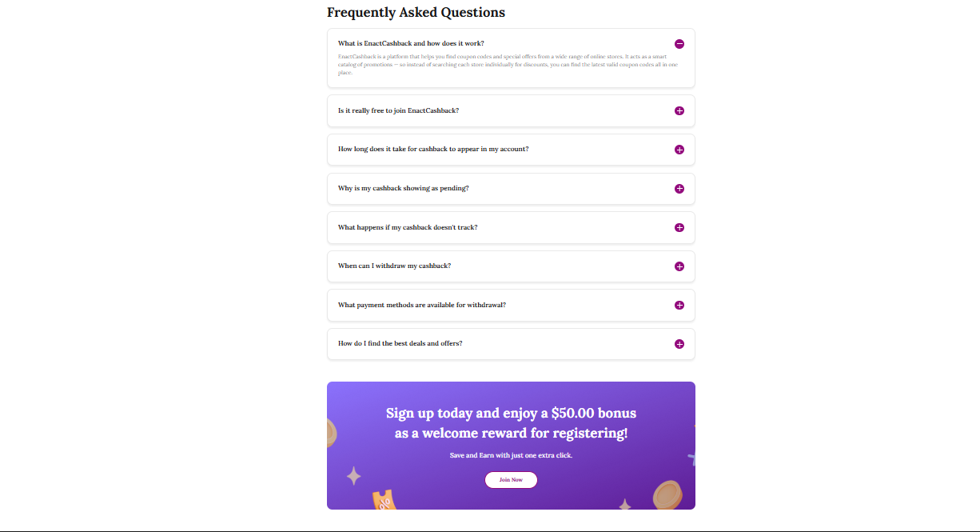This screenshot has height=532, width=980.
Task: Click plus icon for payment methods question
Action: click(679, 305)
